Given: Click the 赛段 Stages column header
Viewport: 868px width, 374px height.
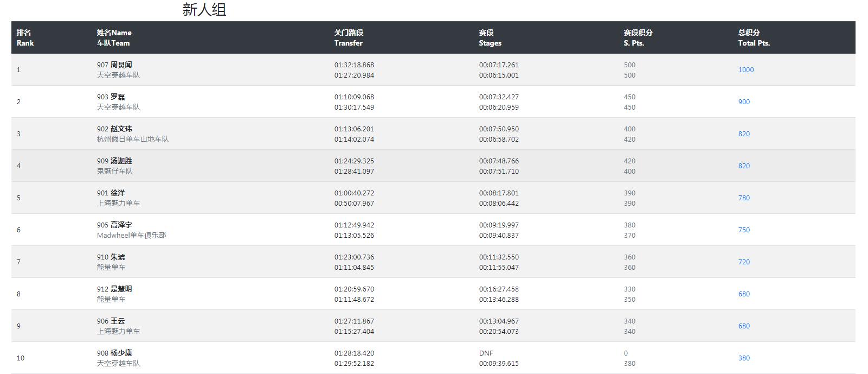Looking at the screenshot, I should click(490, 37).
